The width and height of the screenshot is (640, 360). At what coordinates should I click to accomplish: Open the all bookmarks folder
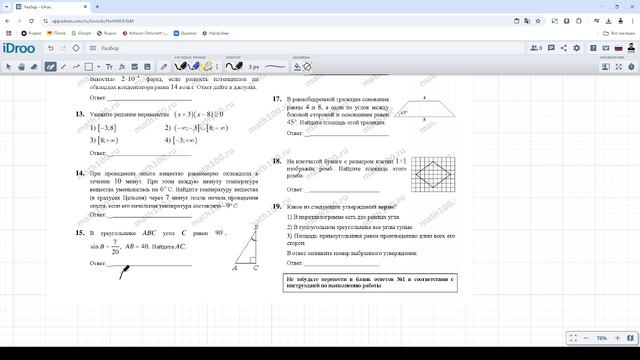click(619, 33)
